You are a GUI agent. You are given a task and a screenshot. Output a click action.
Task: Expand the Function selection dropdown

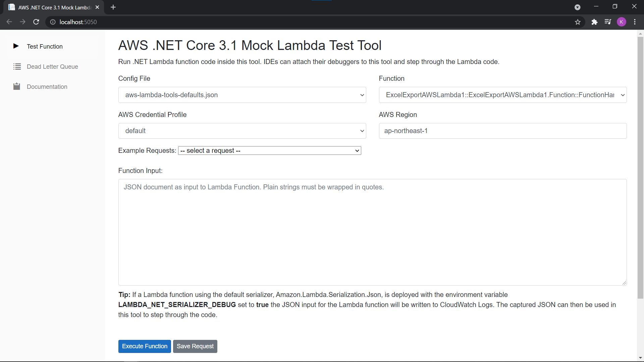[x=503, y=95]
